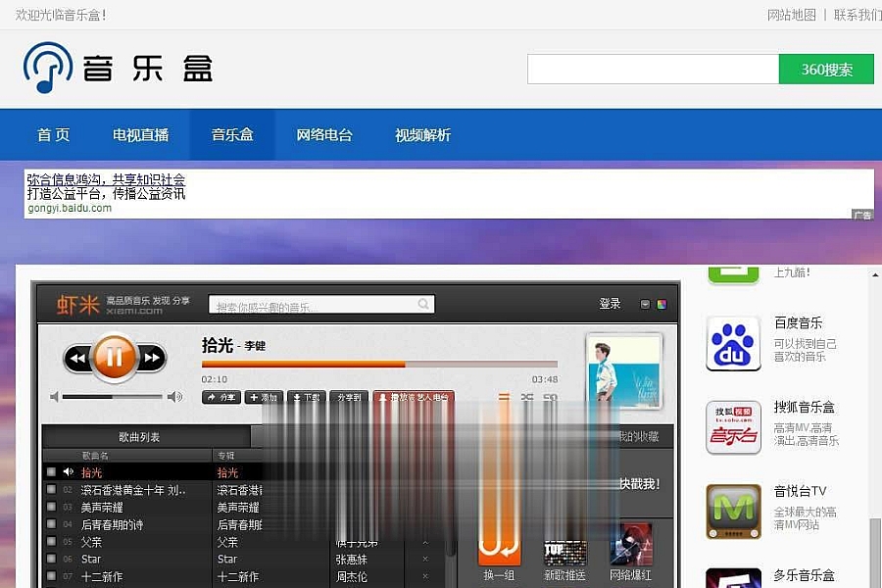Viewport: 882px width, 588px height.
Task: Check the checkbox for song 06 Star
Action: pyautogui.click(x=51, y=559)
